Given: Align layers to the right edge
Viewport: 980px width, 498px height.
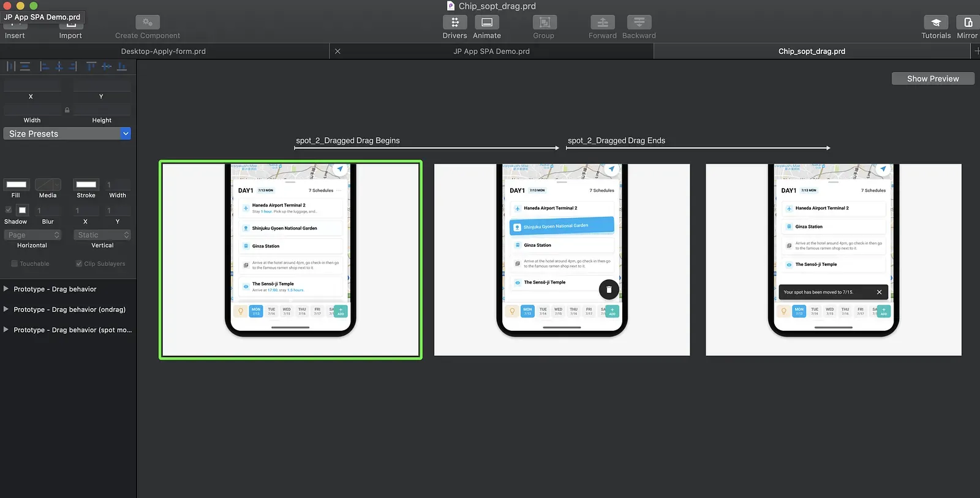Looking at the screenshot, I should 73,66.
